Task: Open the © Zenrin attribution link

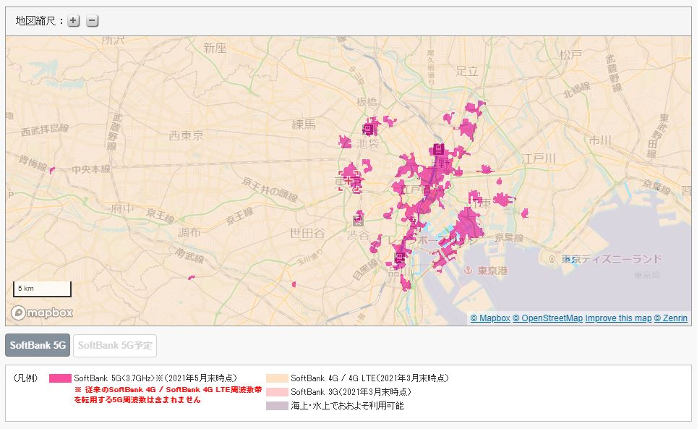Action: pyautogui.click(x=671, y=318)
